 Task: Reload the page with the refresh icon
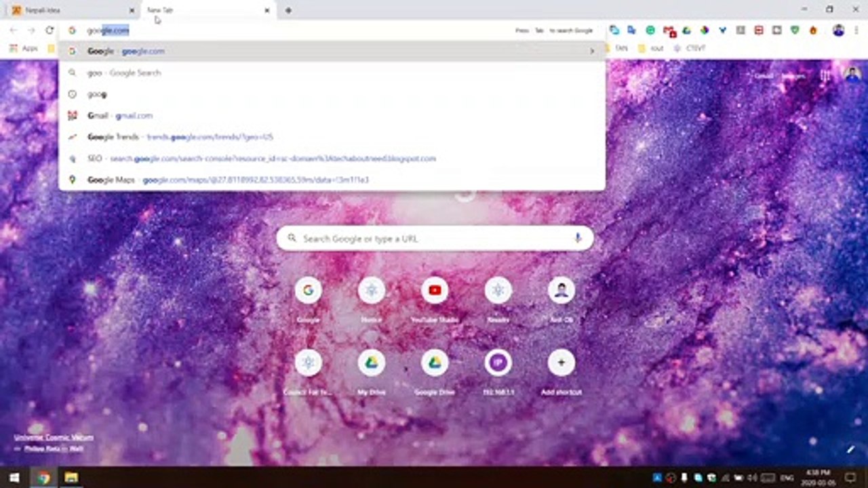pyautogui.click(x=50, y=30)
